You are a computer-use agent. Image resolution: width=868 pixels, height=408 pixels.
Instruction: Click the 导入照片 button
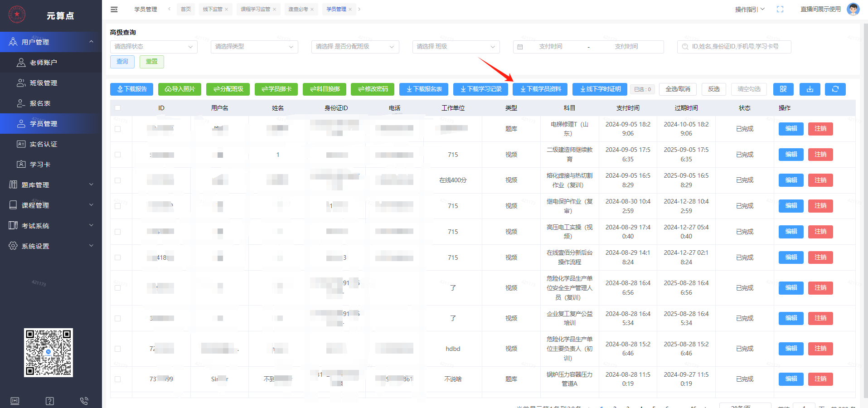click(x=180, y=89)
